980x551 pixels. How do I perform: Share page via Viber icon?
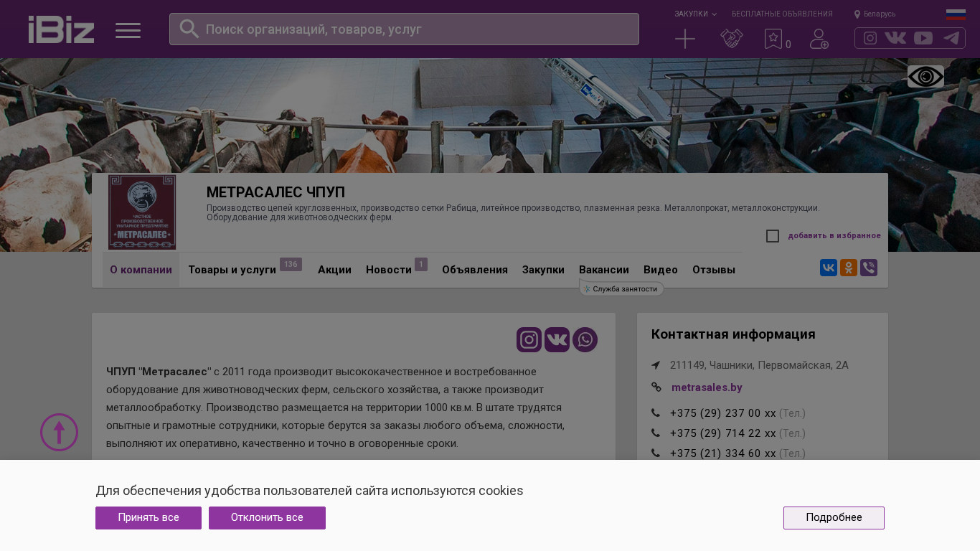[869, 268]
